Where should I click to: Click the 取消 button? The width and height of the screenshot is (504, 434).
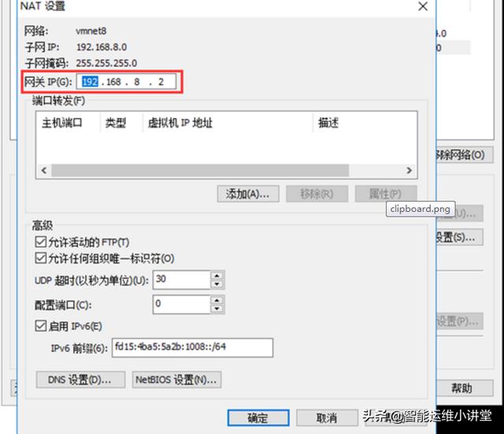327,418
